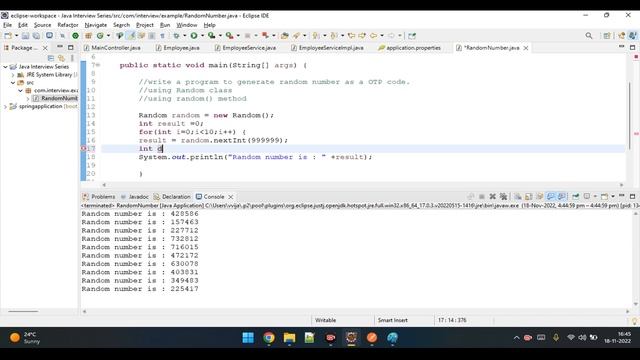The image size is (640, 360).
Task: Open the Refactor menu
Action: point(68,25)
